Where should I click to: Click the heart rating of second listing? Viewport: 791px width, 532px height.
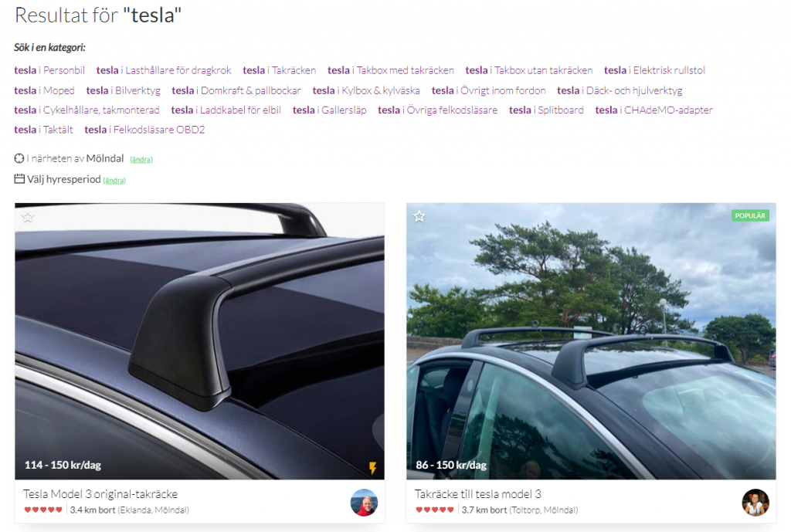(435, 510)
